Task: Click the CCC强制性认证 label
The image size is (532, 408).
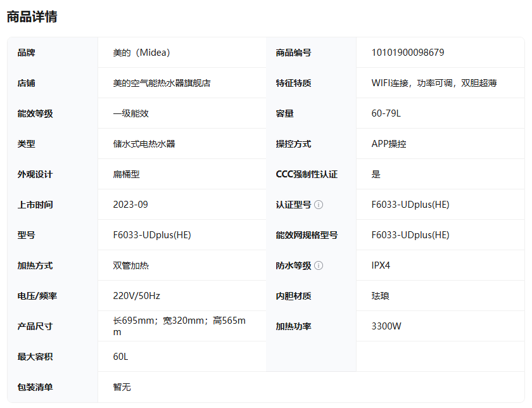Action: pos(307,174)
